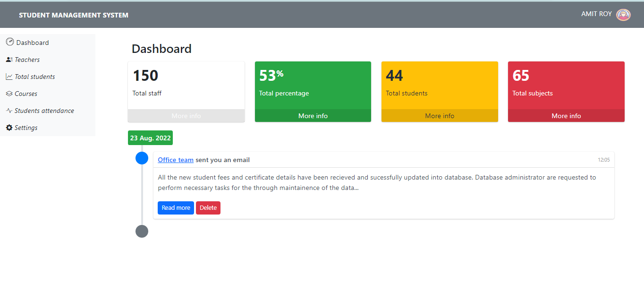This screenshot has height=301, width=644.
Task: Click the 'Total staff' card label
Action: pyautogui.click(x=147, y=93)
